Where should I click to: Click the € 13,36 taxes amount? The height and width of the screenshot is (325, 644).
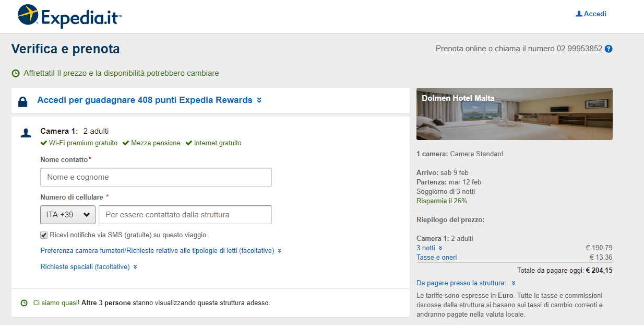(x=601, y=258)
